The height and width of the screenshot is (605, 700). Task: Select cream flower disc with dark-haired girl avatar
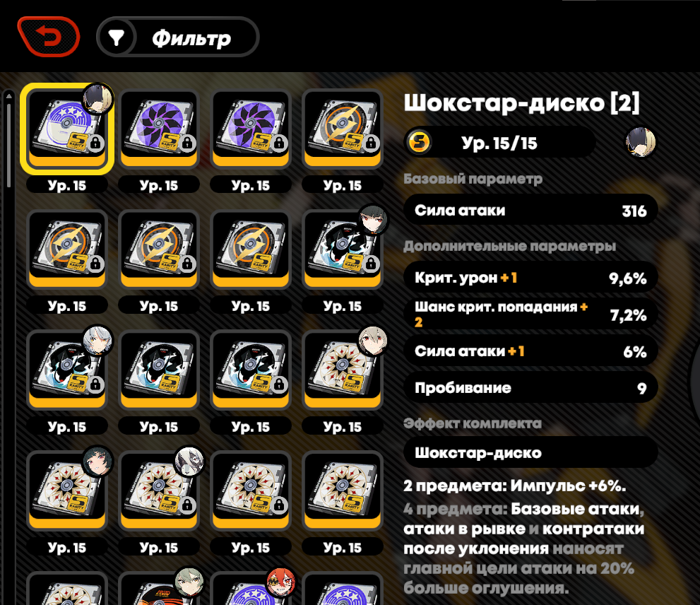click(x=67, y=491)
